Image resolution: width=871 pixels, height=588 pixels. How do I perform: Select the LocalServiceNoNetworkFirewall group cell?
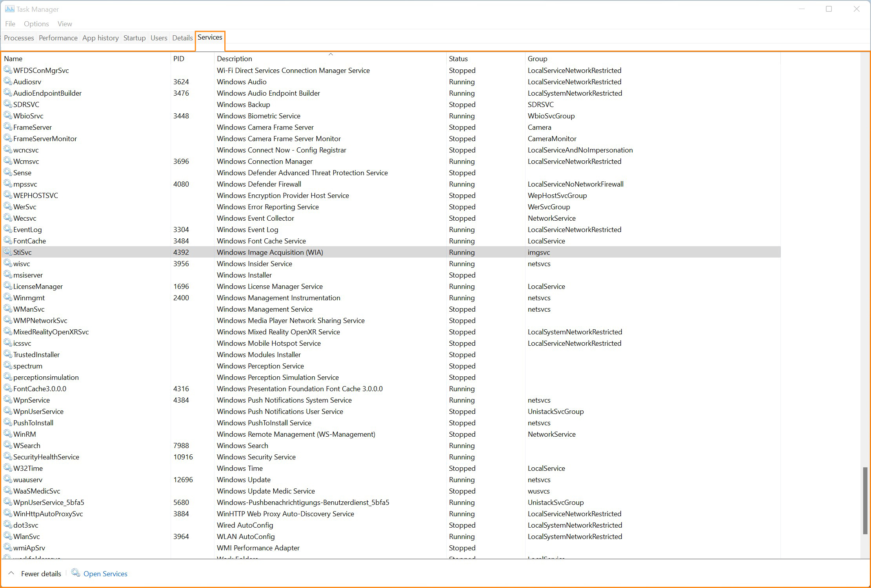point(575,184)
